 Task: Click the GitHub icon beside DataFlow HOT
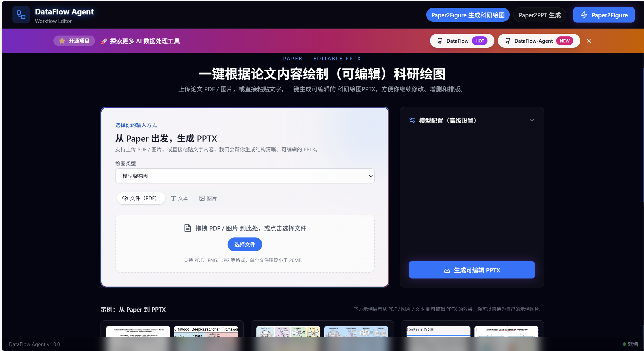[x=440, y=41]
